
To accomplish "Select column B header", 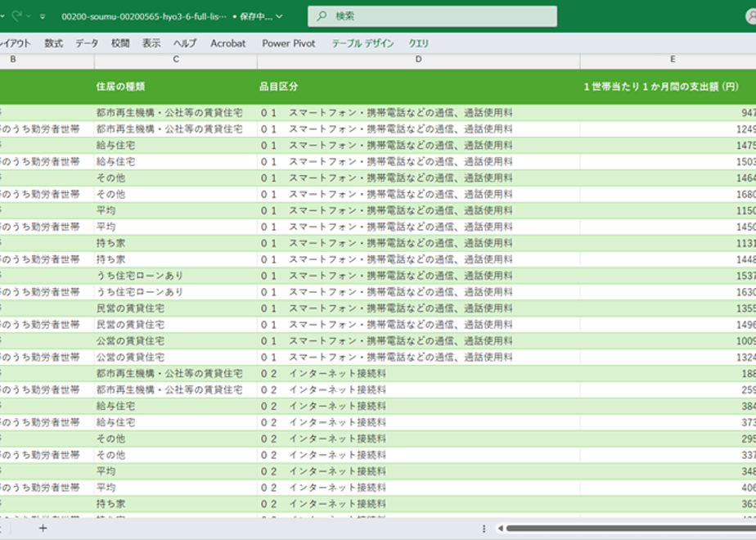I will point(47,59).
